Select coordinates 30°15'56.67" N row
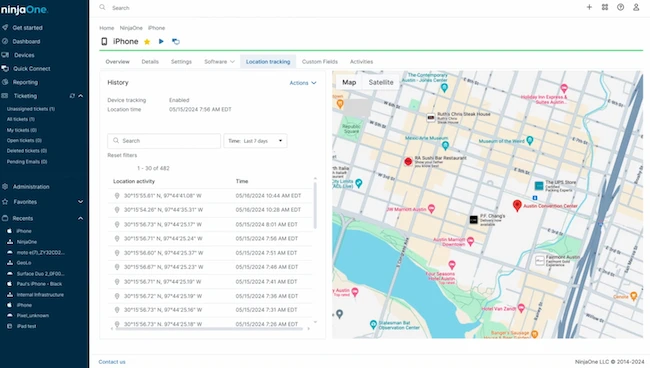This screenshot has height=368, width=650. click(x=210, y=267)
